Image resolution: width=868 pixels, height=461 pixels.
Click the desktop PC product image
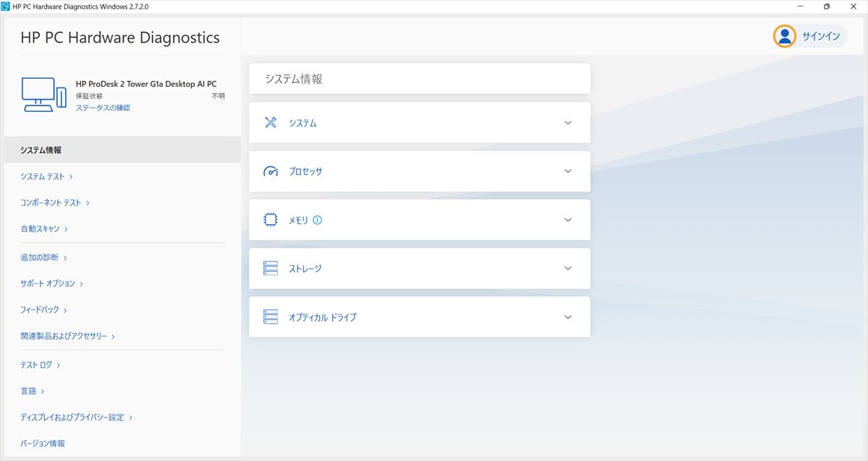pos(44,95)
